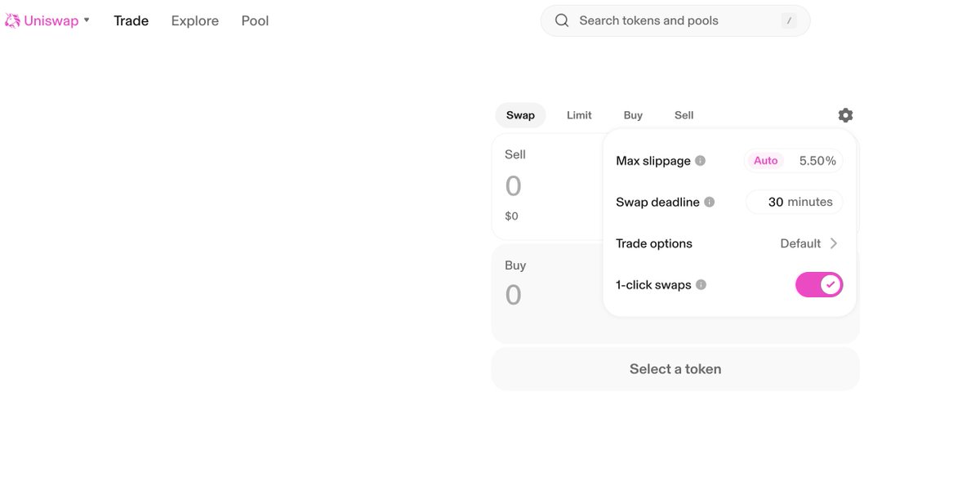Disable the 1-click swaps toggle
The height and width of the screenshot is (477, 980).
pyautogui.click(x=819, y=284)
